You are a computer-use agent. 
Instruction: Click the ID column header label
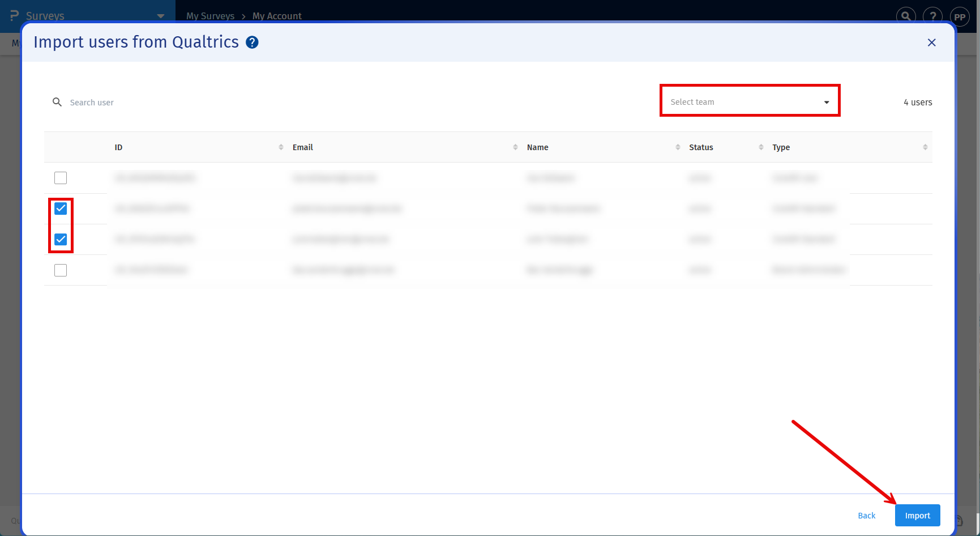pos(118,147)
